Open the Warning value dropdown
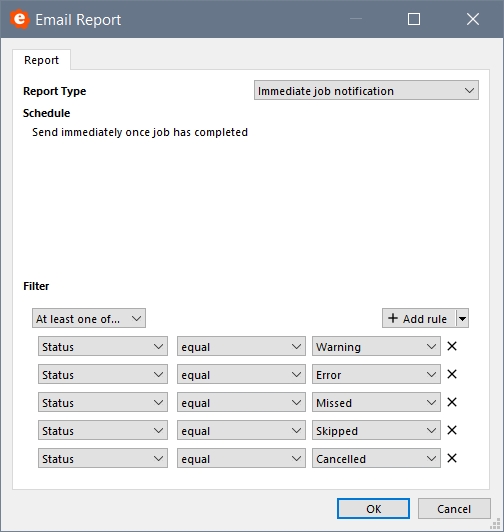This screenshot has width=504, height=532. 376,346
